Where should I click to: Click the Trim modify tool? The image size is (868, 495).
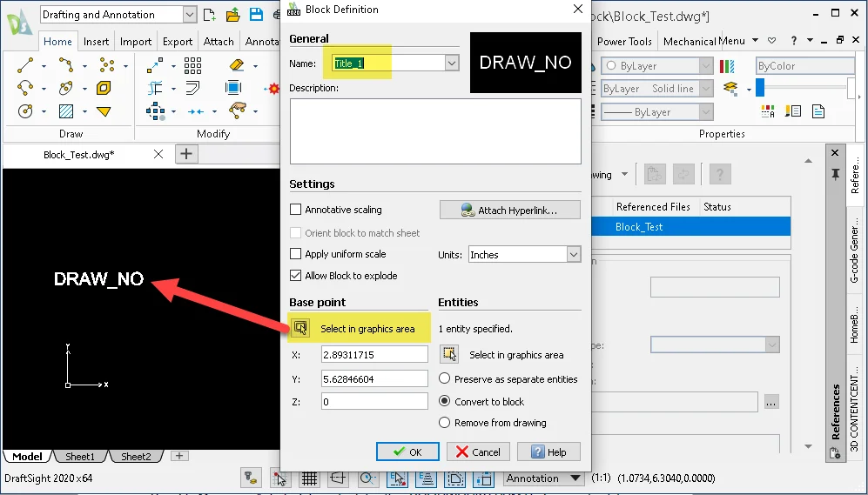coord(155,88)
